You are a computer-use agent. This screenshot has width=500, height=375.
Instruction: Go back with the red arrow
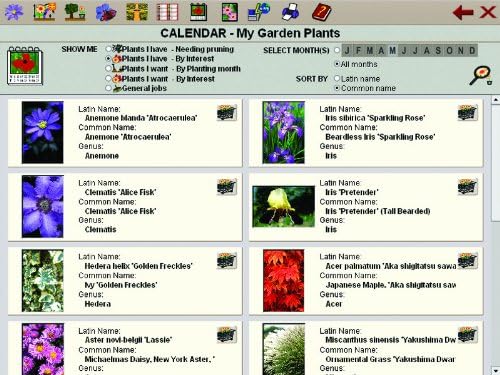tap(463, 12)
